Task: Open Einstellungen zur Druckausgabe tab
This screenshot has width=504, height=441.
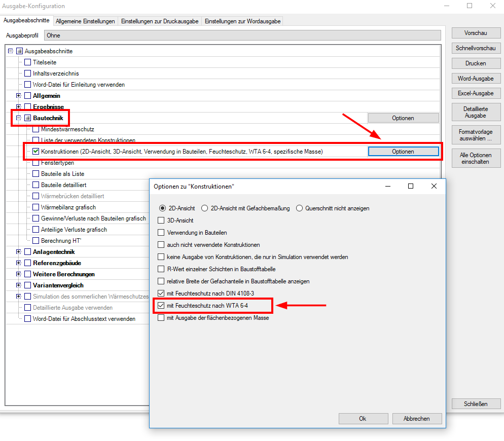Action: point(160,21)
